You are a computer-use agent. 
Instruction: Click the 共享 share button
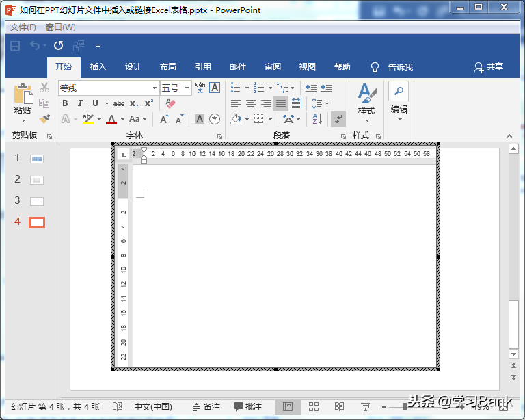click(489, 67)
